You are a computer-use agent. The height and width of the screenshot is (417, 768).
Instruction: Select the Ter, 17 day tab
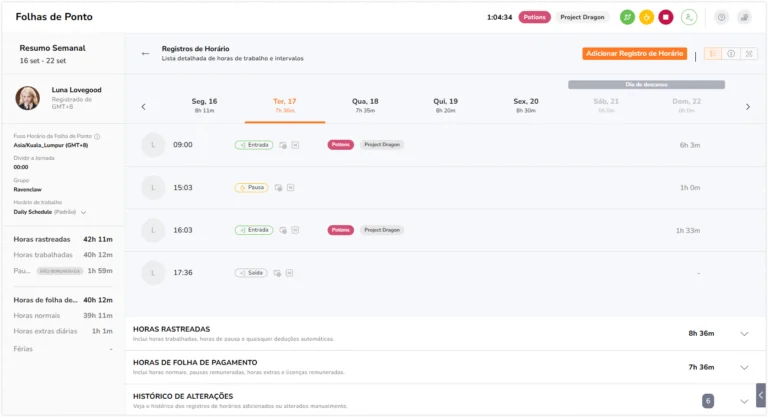[285, 105]
